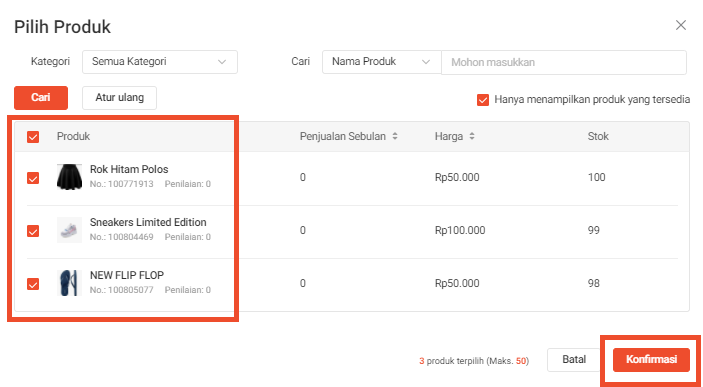
Task: Open the Nama Produk search type dropdown
Action: pos(382,62)
